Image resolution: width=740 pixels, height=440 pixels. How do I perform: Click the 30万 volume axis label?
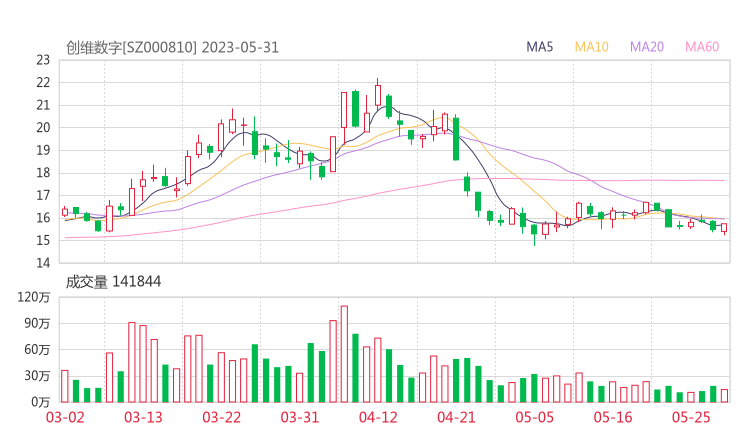[37, 376]
